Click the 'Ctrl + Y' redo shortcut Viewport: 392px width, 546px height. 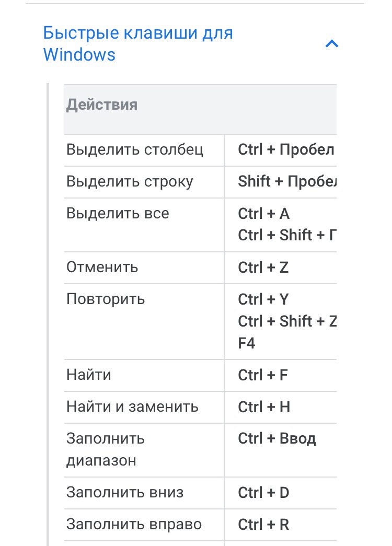[x=263, y=299]
